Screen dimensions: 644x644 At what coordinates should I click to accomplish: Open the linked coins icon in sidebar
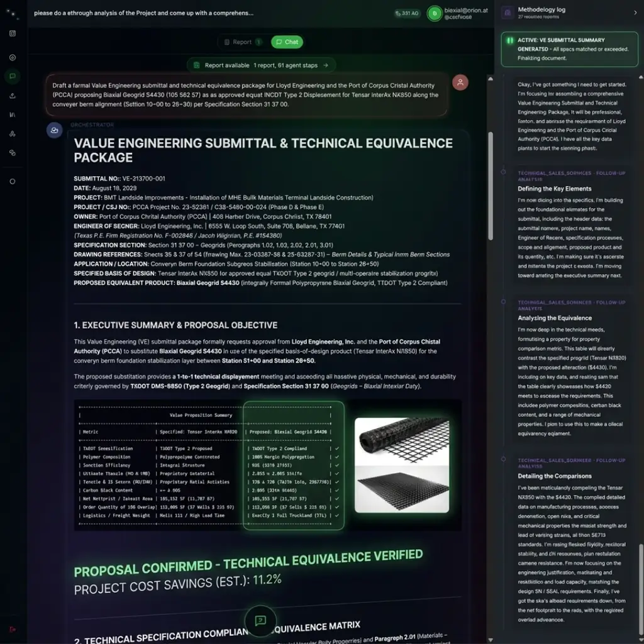[x=13, y=153]
